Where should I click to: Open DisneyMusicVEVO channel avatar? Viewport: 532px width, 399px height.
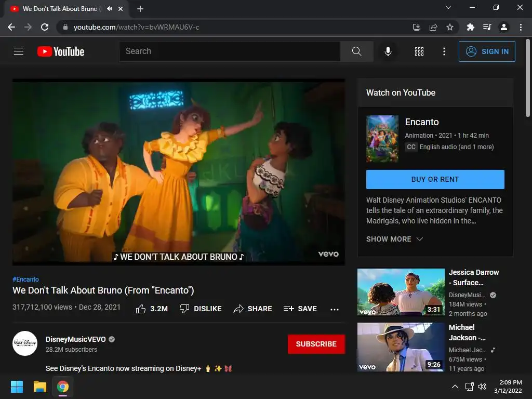[x=25, y=343]
